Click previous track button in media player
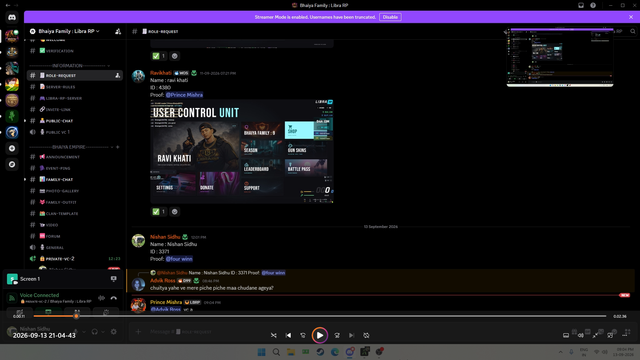Viewport: 640px width, 360px height. click(289, 335)
